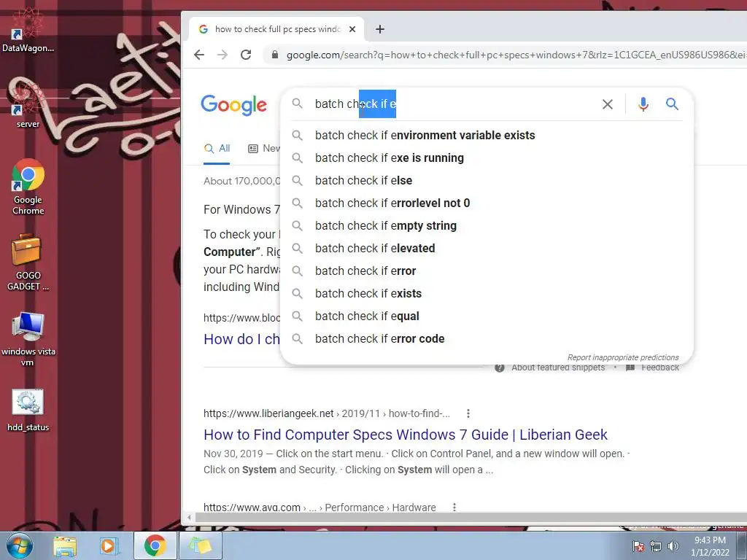This screenshot has width=747, height=560.
Task: Select suggestion 'batch check if empty string'
Action: pyautogui.click(x=487, y=226)
